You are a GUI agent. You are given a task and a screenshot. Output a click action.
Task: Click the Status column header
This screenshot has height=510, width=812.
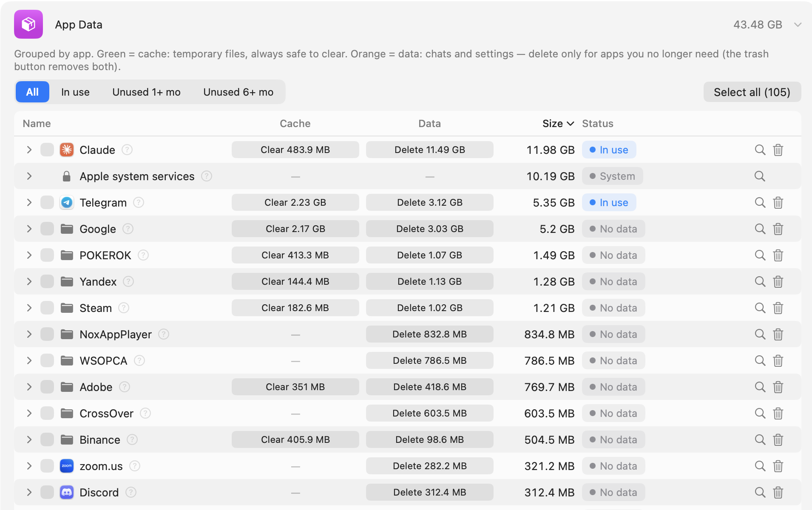(x=597, y=124)
